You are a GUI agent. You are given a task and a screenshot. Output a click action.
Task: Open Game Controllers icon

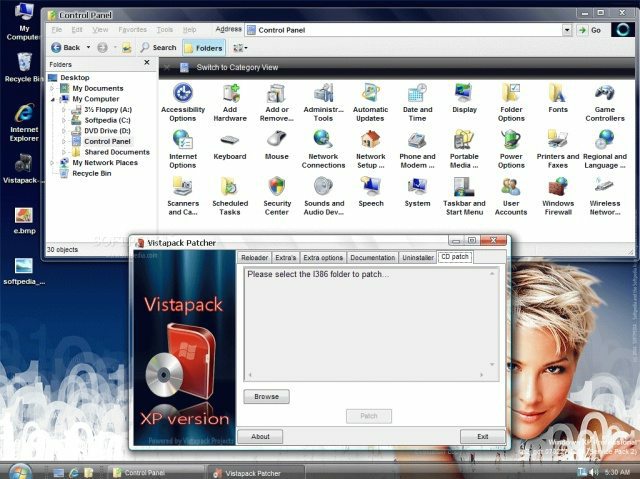pos(604,102)
